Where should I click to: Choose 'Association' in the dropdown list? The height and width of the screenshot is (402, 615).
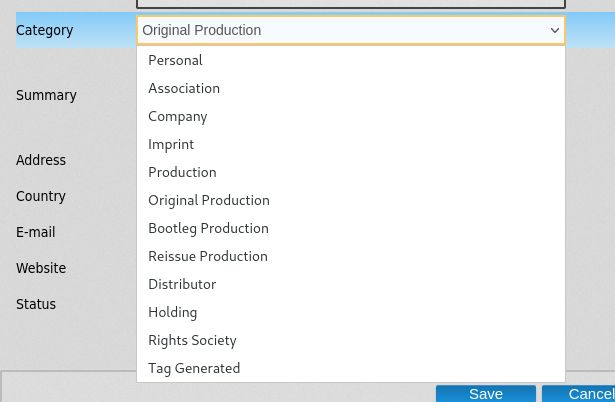184,88
